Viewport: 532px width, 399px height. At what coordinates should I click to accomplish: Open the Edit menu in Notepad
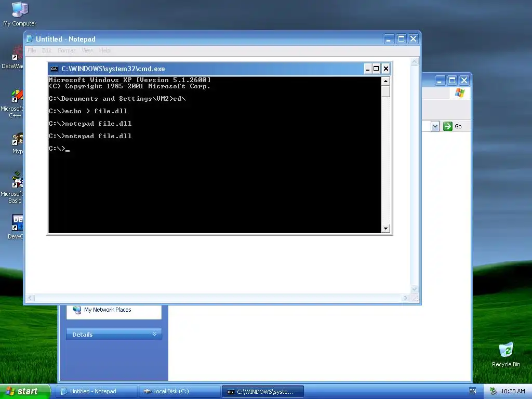coord(46,50)
